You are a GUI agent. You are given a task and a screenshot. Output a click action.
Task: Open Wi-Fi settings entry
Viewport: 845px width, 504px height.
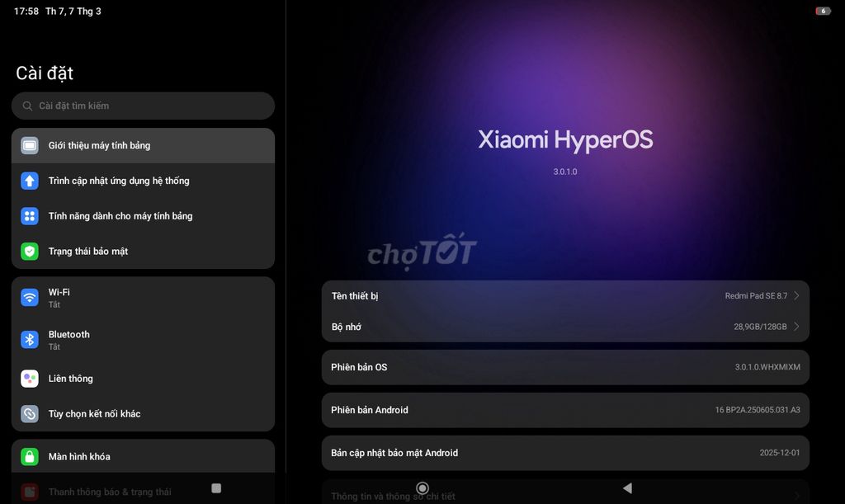(x=143, y=297)
